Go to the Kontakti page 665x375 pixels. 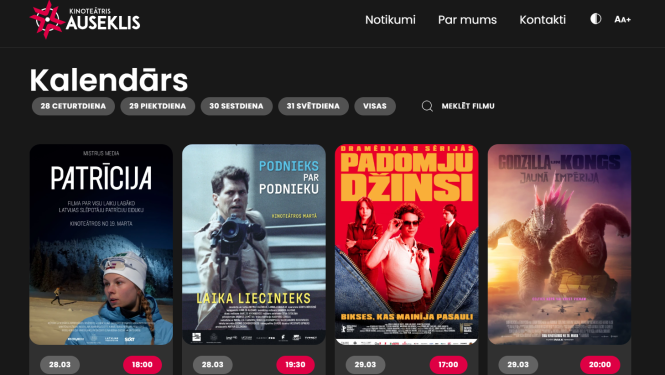coord(542,20)
